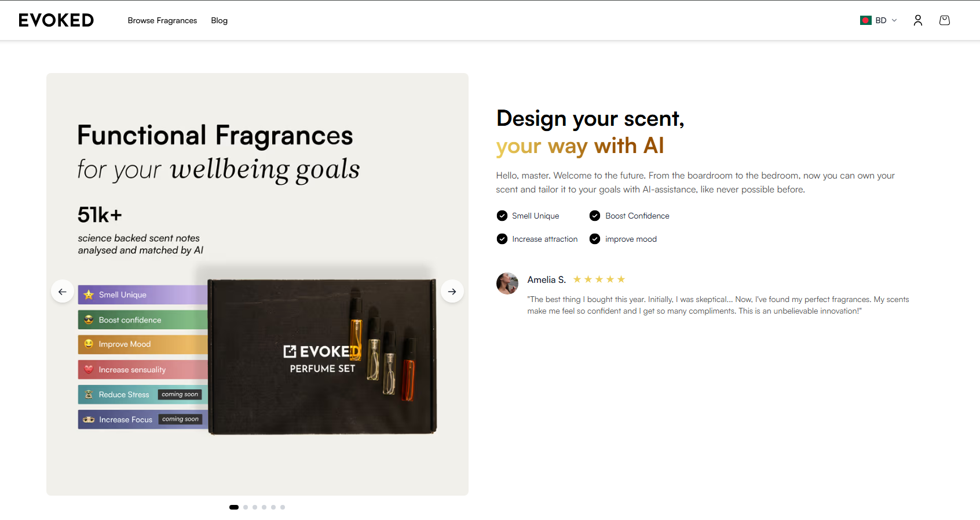
Task: Select the fourth carousel pagination dot
Action: pyautogui.click(x=264, y=507)
